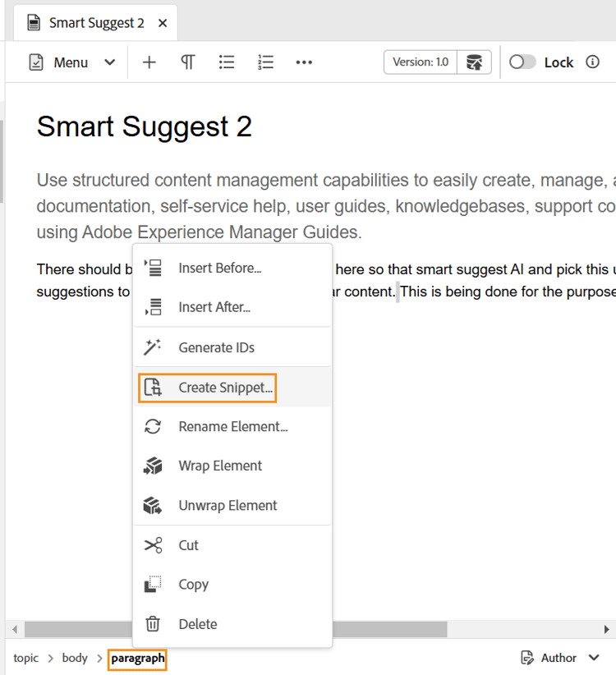This screenshot has width=616, height=675.
Task: Open the more options ellipsis
Action: click(x=304, y=62)
